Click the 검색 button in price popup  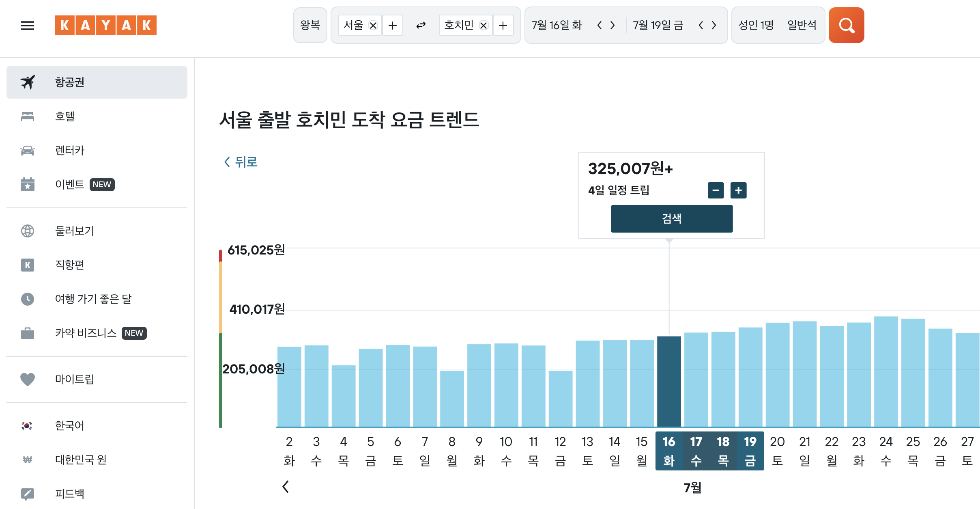tap(672, 219)
